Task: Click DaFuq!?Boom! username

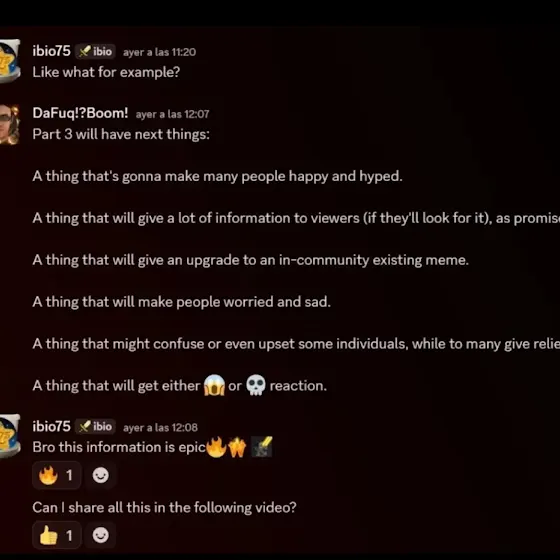Action: pos(80,113)
